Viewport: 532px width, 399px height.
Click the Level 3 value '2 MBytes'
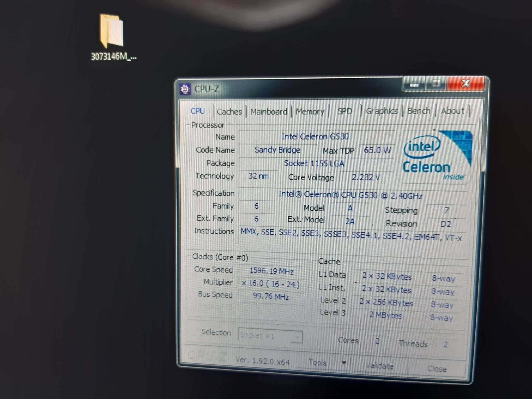coord(385,315)
